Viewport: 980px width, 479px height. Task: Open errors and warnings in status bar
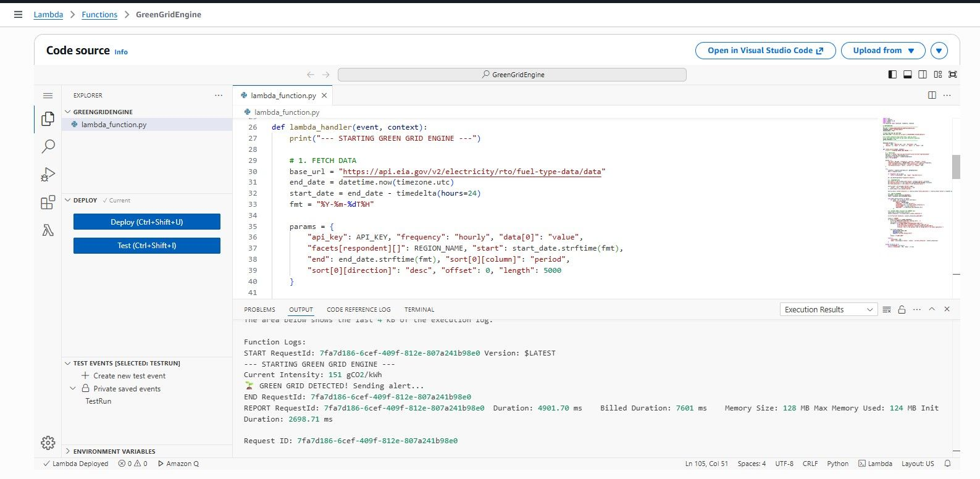133,464
